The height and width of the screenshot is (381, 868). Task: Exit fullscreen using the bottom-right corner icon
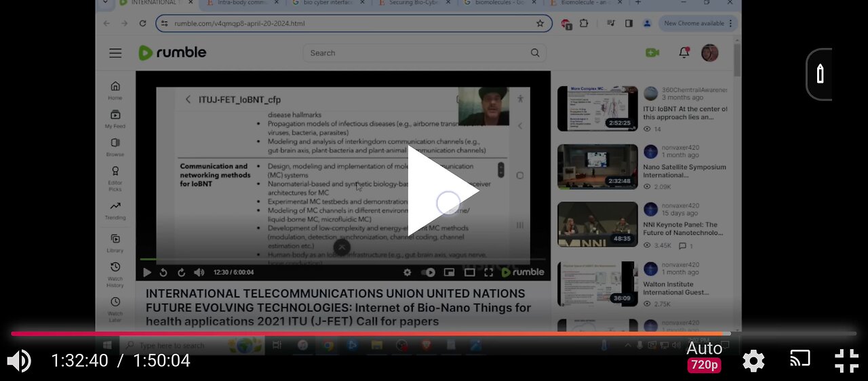[846, 361]
